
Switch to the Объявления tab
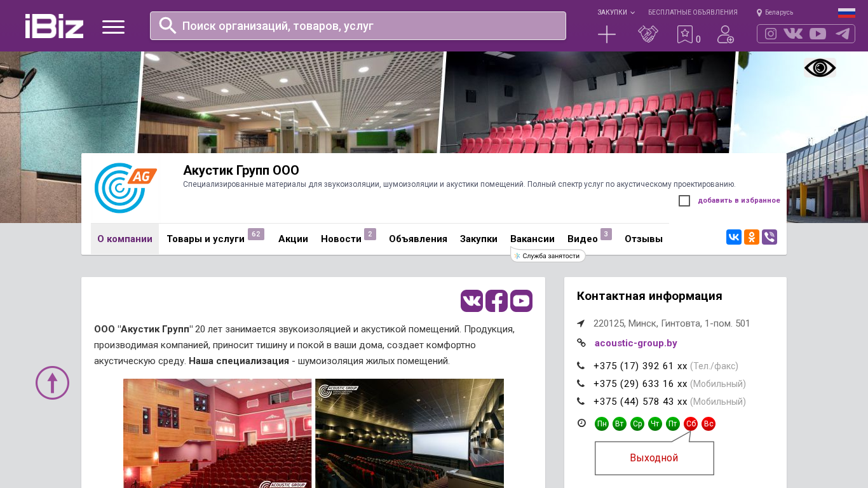click(x=418, y=239)
